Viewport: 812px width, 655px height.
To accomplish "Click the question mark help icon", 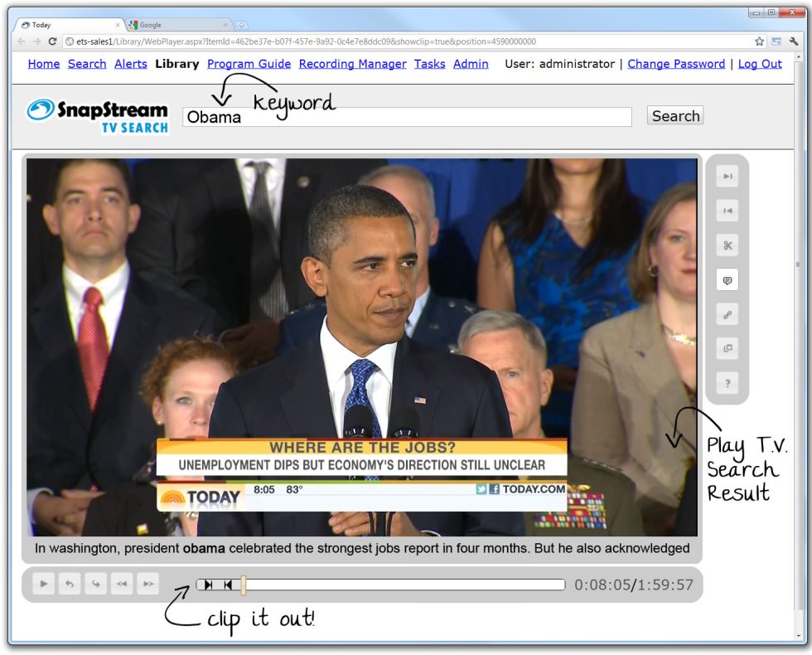I will click(727, 384).
